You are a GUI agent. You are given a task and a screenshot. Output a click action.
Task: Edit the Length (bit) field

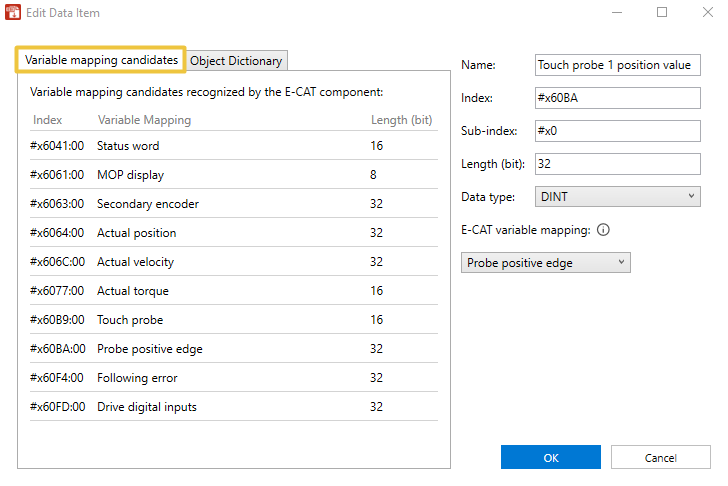[x=618, y=163]
